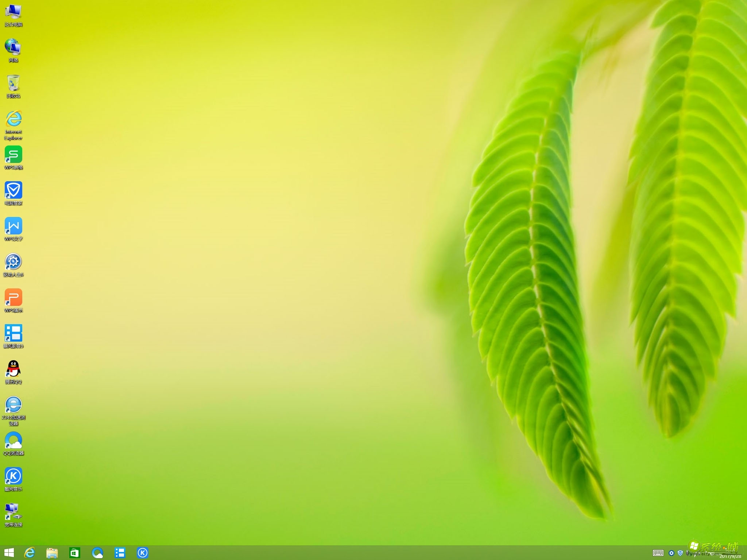
Task: Open the 回收站 recycle bin
Action: 13,83
